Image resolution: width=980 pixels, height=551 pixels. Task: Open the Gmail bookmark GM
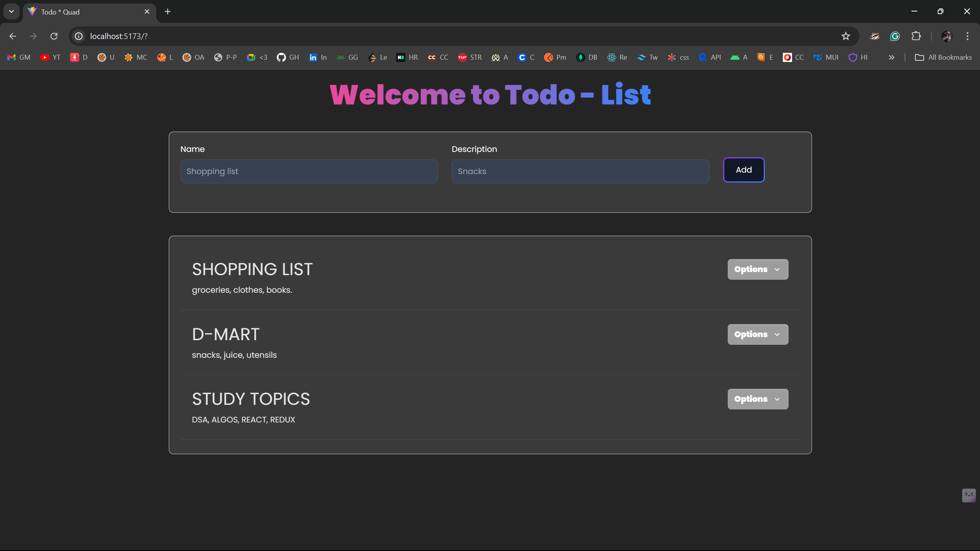click(x=19, y=57)
